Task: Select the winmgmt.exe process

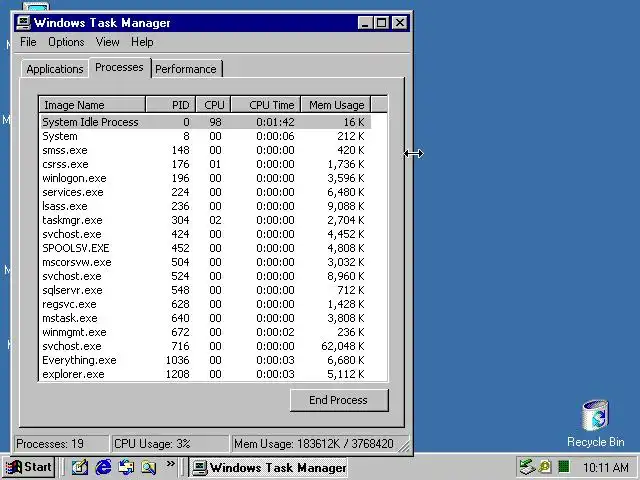Action: click(x=206, y=332)
